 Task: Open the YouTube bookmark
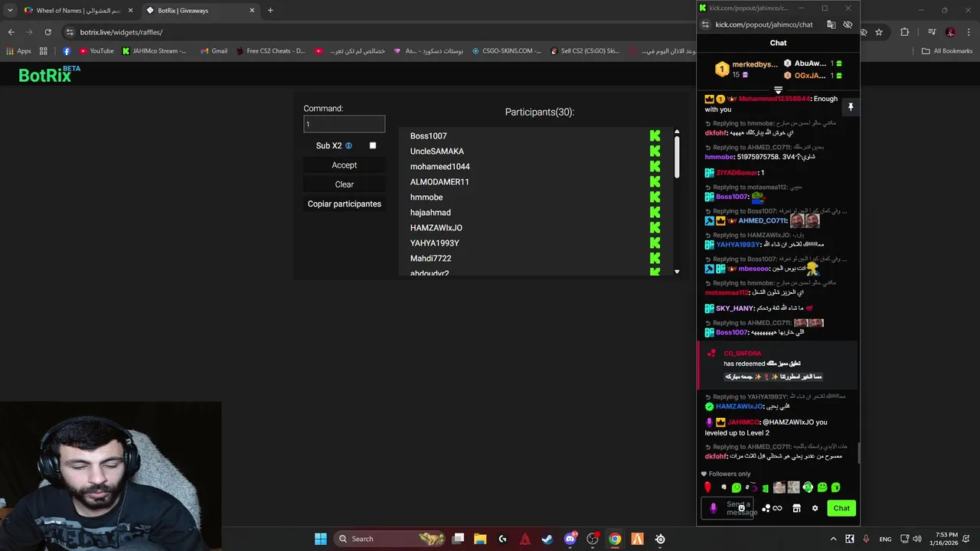tap(95, 51)
